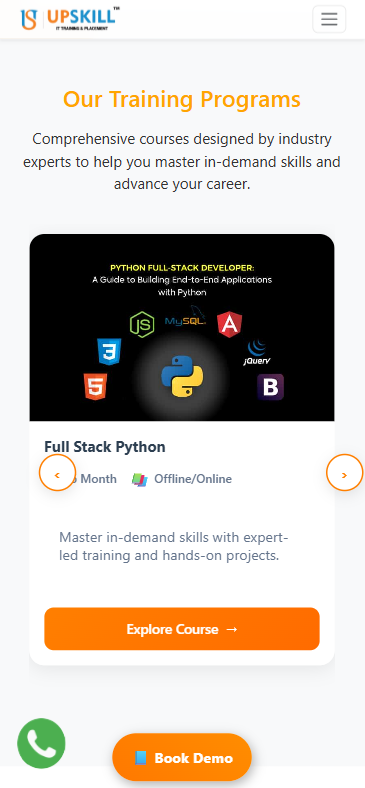Click the HTML5 icon in the banner
The width and height of the screenshot is (365, 788).
coord(96,386)
